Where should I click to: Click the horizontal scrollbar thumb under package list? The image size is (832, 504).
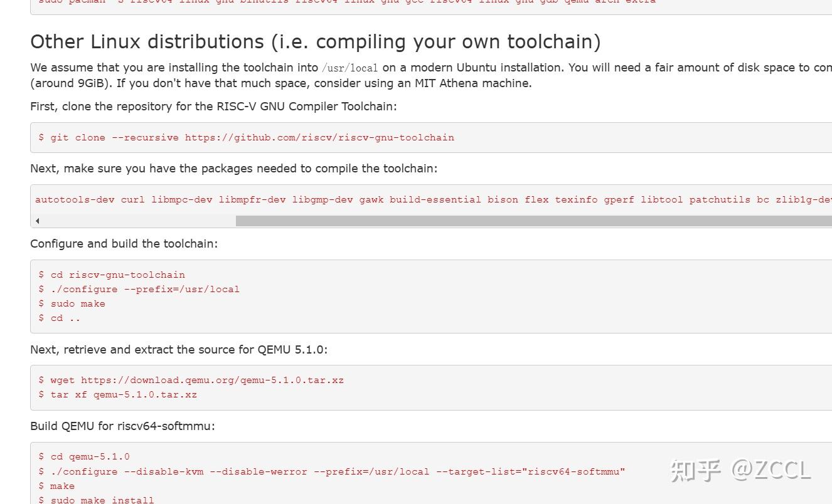click(x=534, y=221)
